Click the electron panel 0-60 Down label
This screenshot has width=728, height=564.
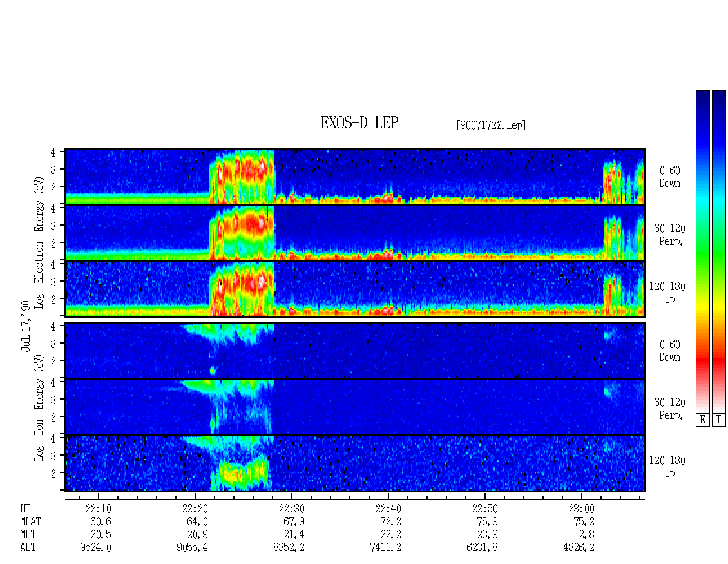669,177
